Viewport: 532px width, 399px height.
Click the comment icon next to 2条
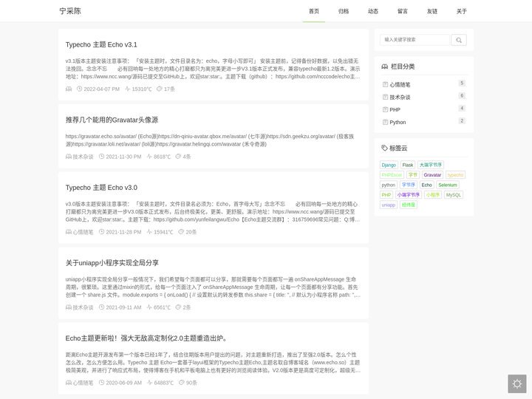pos(178,307)
